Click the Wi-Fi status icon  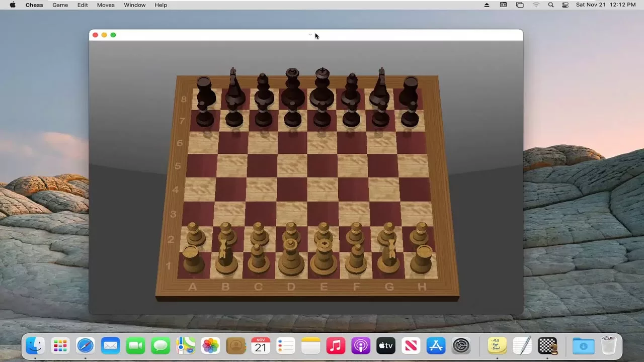(535, 5)
